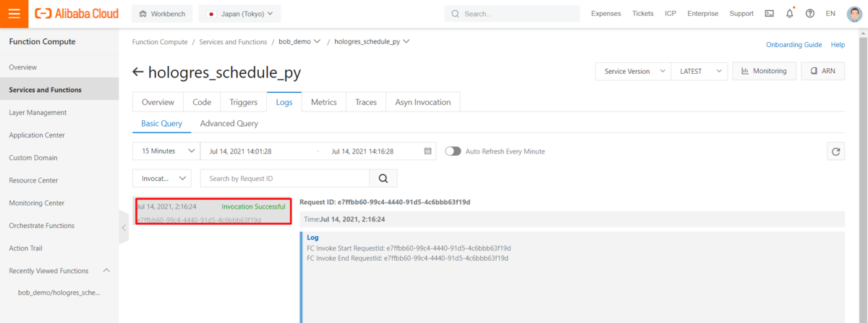Select the Advanced Query sub-tab
This screenshot has height=323, width=868.
tap(229, 124)
